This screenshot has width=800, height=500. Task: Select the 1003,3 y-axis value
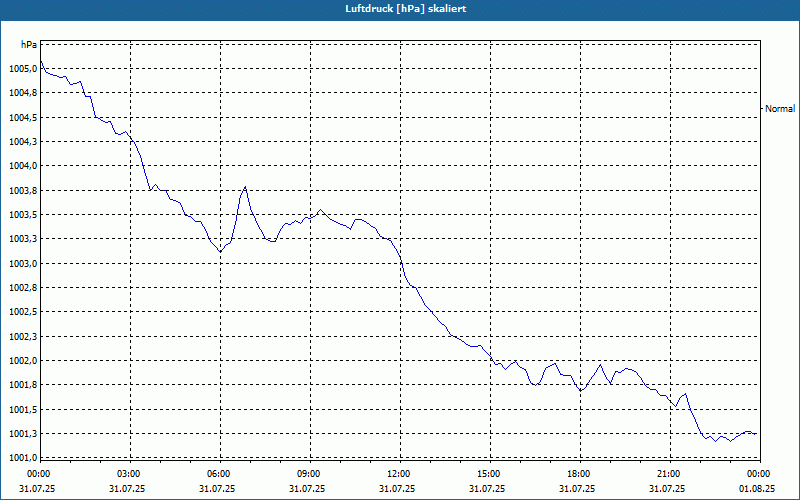click(x=23, y=239)
